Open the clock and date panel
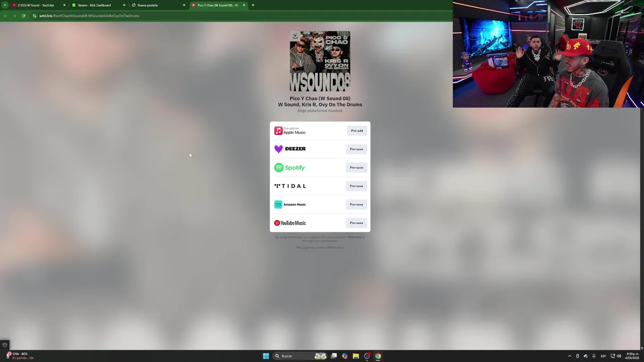This screenshot has width=644, height=362. pyautogui.click(x=632, y=356)
